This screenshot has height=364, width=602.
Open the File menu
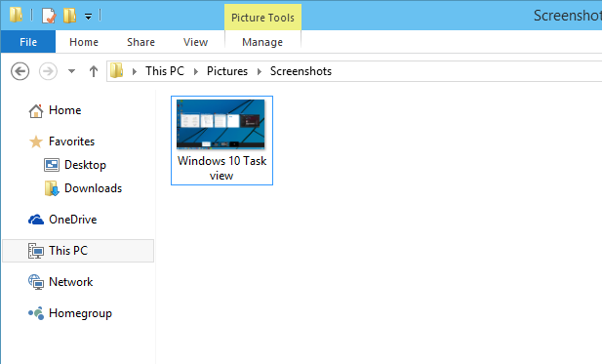[x=28, y=42]
